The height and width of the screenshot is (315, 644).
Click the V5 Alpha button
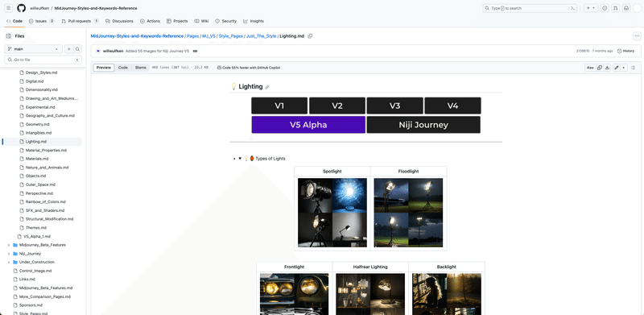tap(308, 125)
